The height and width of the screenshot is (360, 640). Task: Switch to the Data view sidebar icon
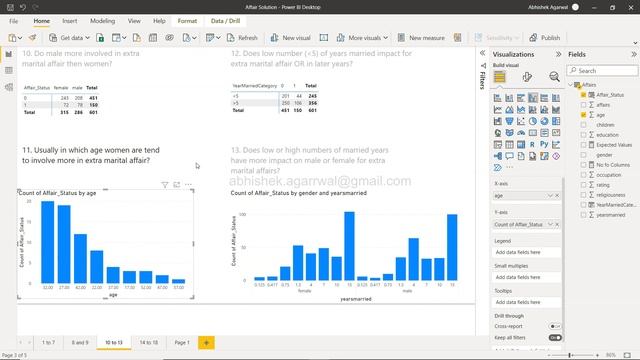tap(9, 70)
